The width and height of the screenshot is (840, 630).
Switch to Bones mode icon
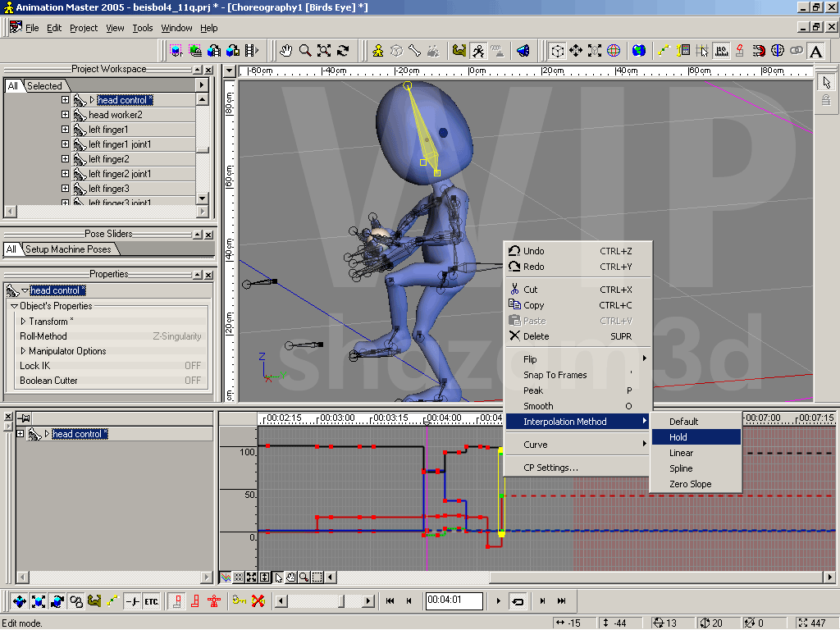click(414, 51)
